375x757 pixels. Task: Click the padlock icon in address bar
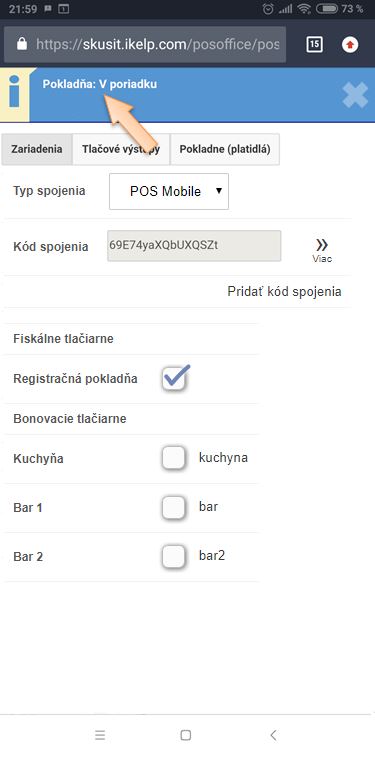[22, 44]
